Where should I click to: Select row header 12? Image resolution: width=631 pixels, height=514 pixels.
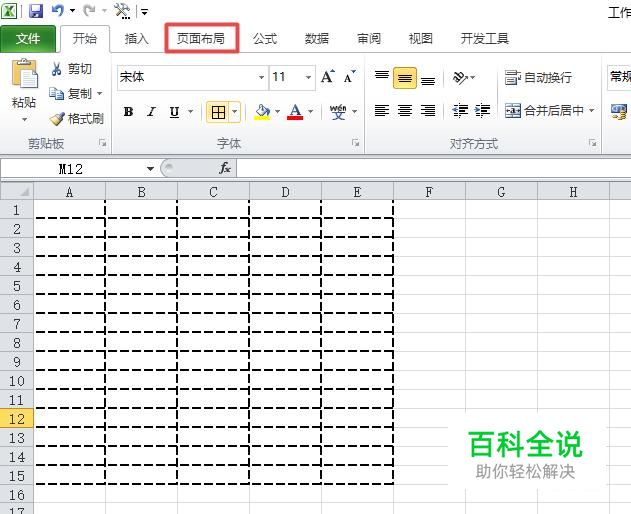[x=16, y=419]
